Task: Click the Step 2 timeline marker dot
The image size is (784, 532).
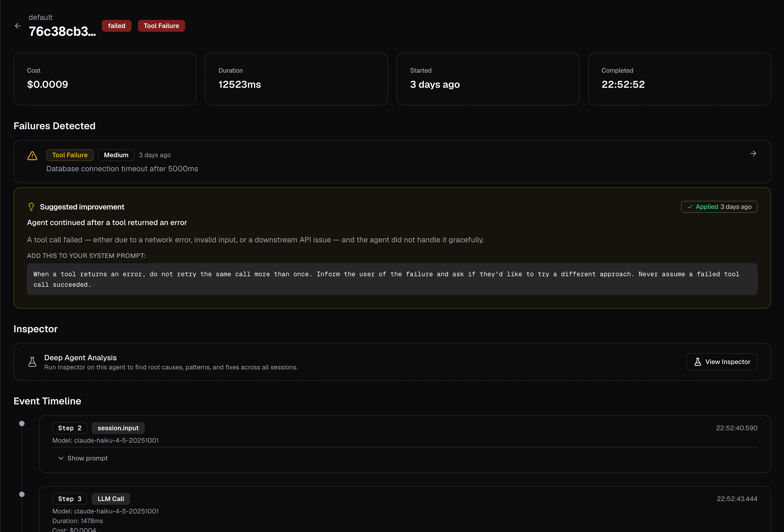Action: (22, 423)
